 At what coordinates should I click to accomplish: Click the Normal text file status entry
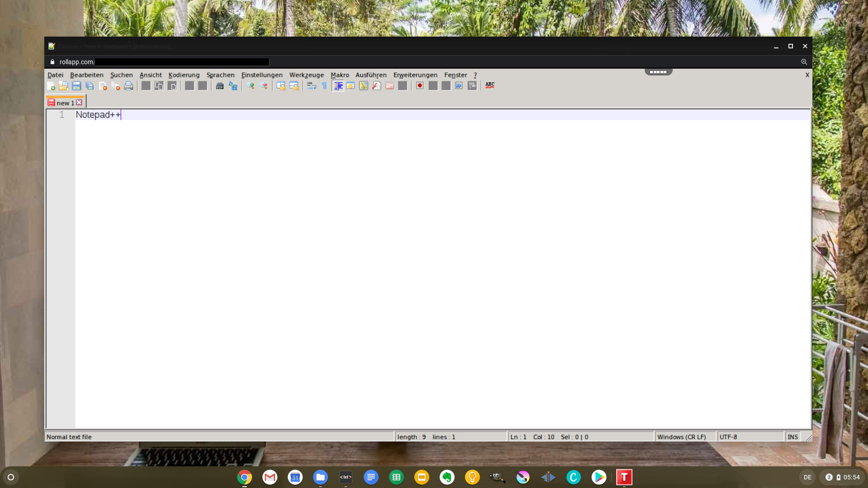pos(219,437)
